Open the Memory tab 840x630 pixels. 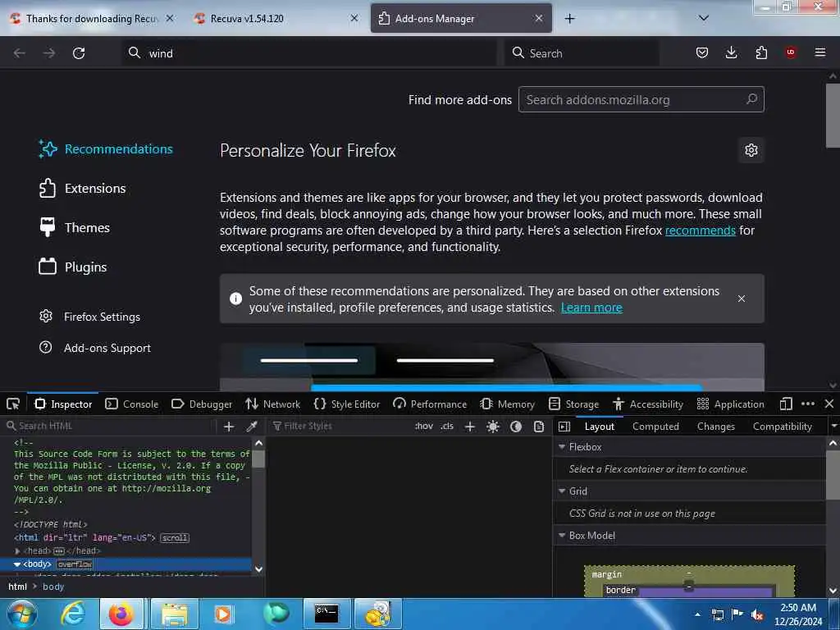tap(508, 404)
